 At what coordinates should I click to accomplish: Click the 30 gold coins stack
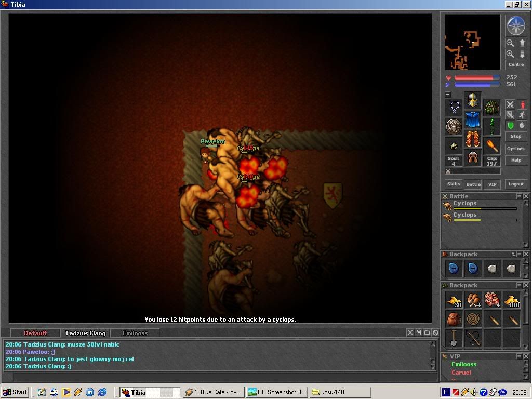[454, 300]
